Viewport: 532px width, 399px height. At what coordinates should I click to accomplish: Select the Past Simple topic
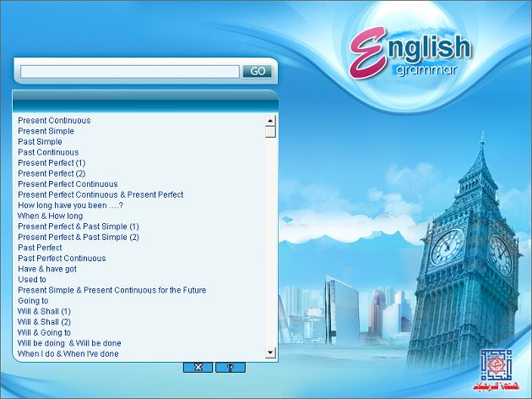(40, 142)
